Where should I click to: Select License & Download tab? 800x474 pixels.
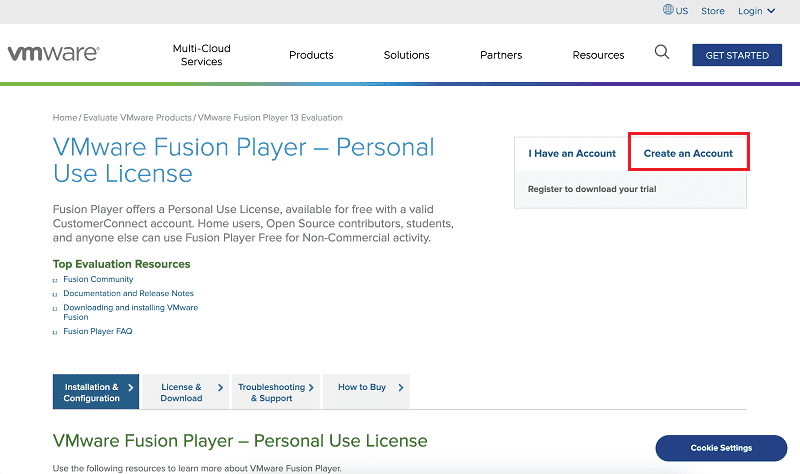tap(186, 392)
